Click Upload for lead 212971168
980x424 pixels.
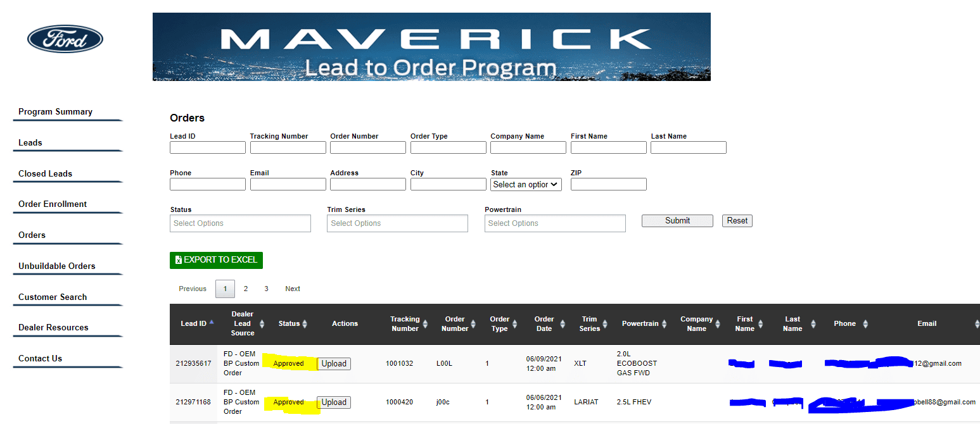[x=334, y=402]
